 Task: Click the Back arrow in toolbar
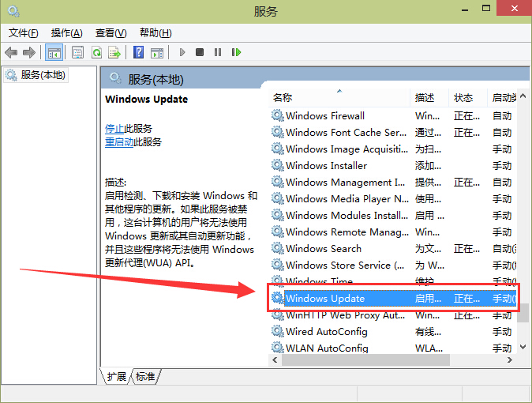point(11,52)
